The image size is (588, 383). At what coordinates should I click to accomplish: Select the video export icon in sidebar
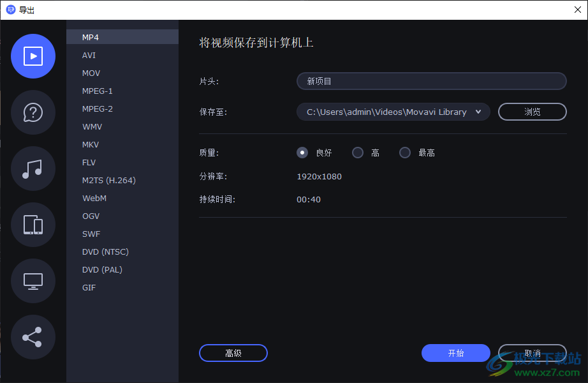(33, 56)
